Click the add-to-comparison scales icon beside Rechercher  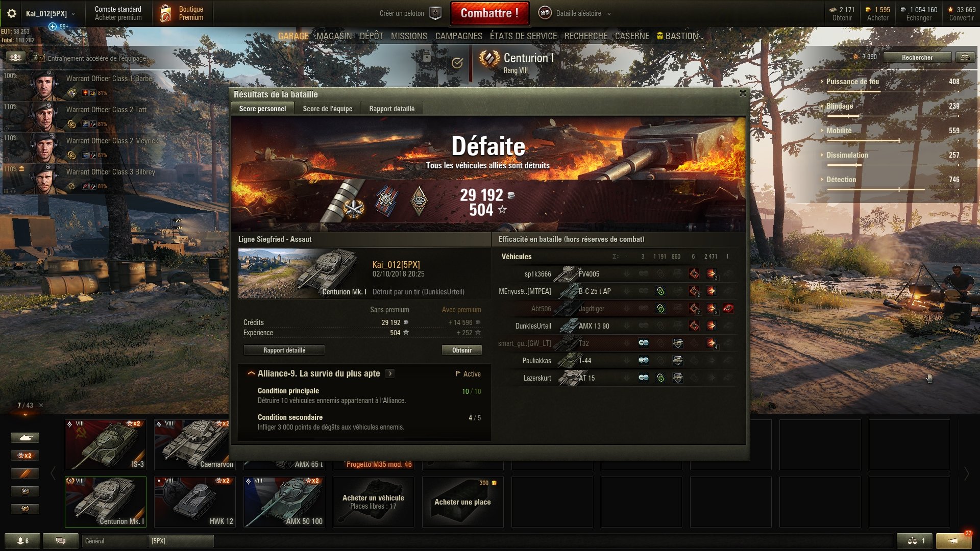coord(966,57)
